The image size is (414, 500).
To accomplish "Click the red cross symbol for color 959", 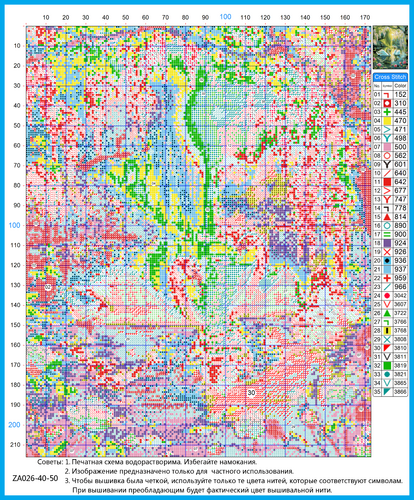I will (387, 278).
